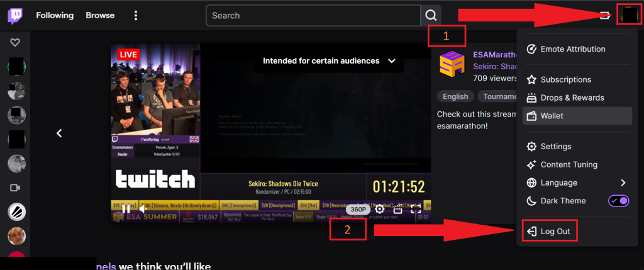Screen dimensions: 644x270
Task: Open the three-dot more menu
Action: pos(136,16)
